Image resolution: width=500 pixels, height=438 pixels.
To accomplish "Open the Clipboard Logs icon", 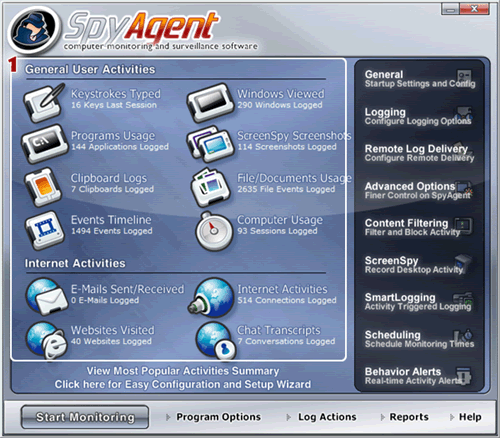I will pos(43,187).
